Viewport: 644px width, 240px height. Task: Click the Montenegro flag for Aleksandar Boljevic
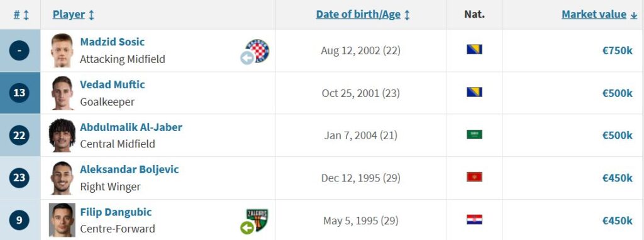[x=474, y=177]
